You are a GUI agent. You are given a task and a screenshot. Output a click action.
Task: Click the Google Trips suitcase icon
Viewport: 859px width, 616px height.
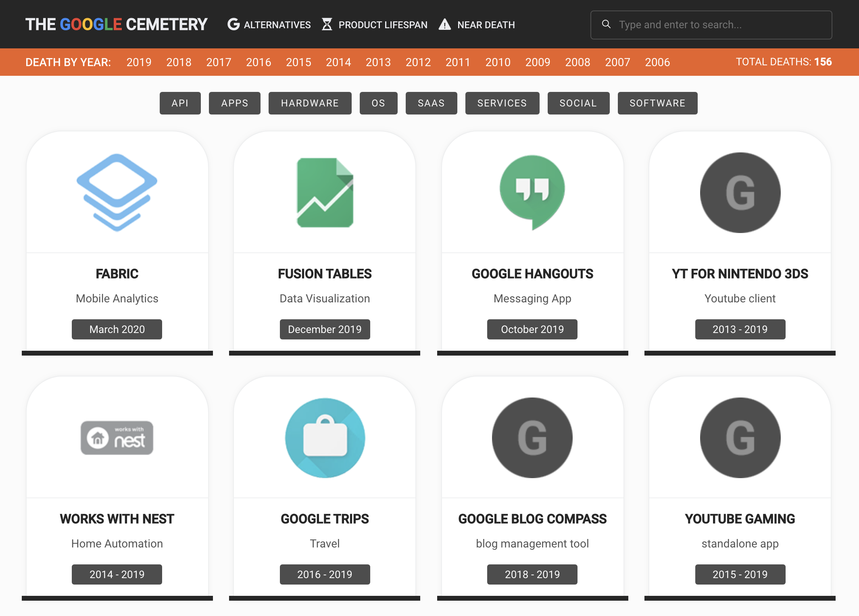(x=325, y=438)
